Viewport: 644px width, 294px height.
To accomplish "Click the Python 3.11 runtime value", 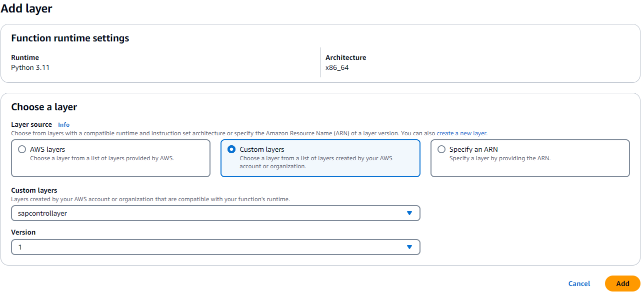I will pos(30,67).
